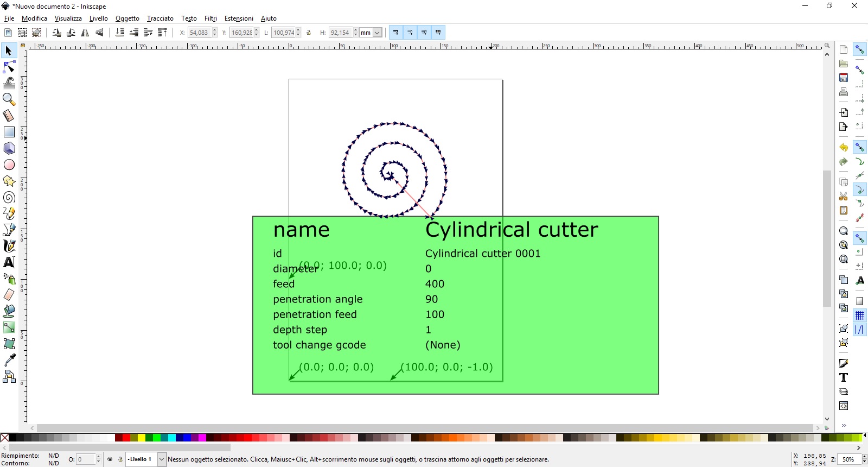The height and width of the screenshot is (467, 868).
Task: Choose the Calligraphy tool
Action: (x=9, y=246)
